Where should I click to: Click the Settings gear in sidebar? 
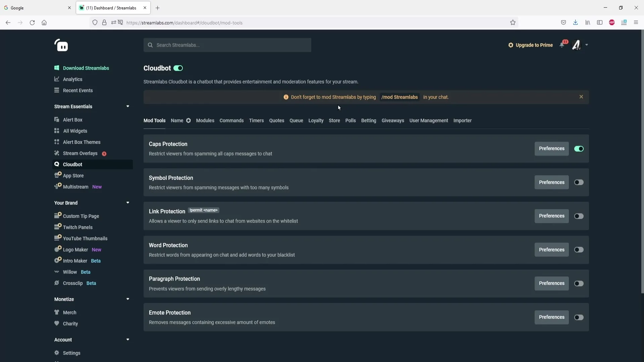pyautogui.click(x=57, y=353)
